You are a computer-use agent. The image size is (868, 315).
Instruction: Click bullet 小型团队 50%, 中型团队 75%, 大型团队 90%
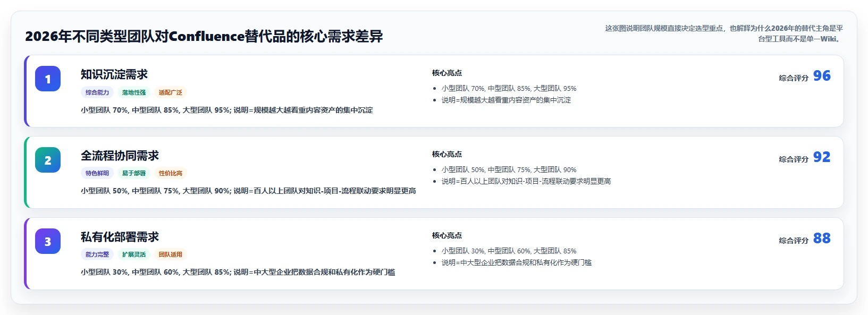coord(509,170)
